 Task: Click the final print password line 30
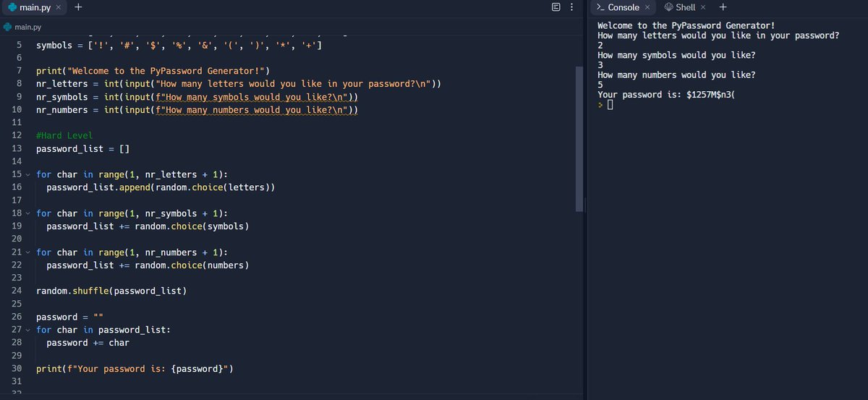pyautogui.click(x=135, y=369)
